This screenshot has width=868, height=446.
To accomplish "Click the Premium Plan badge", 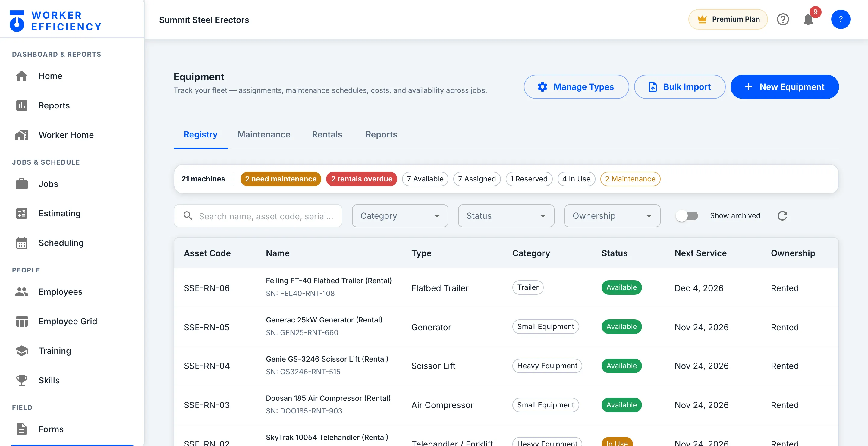I will (x=728, y=19).
